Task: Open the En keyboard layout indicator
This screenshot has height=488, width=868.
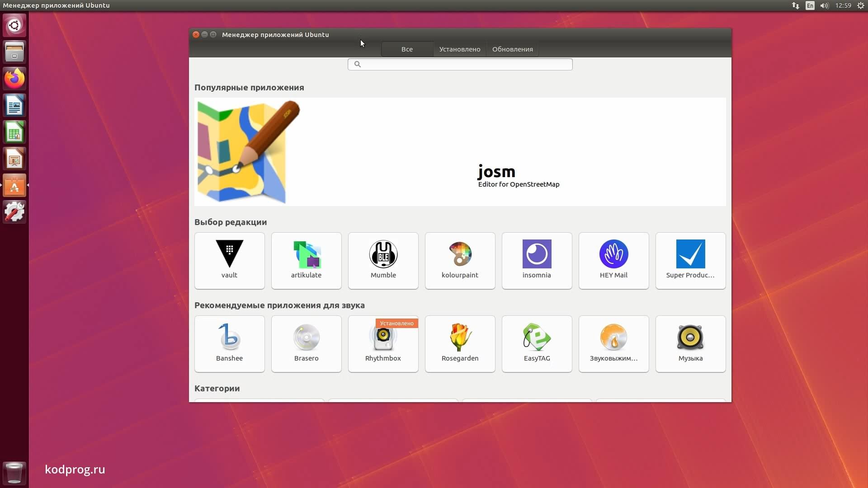Action: tap(810, 5)
